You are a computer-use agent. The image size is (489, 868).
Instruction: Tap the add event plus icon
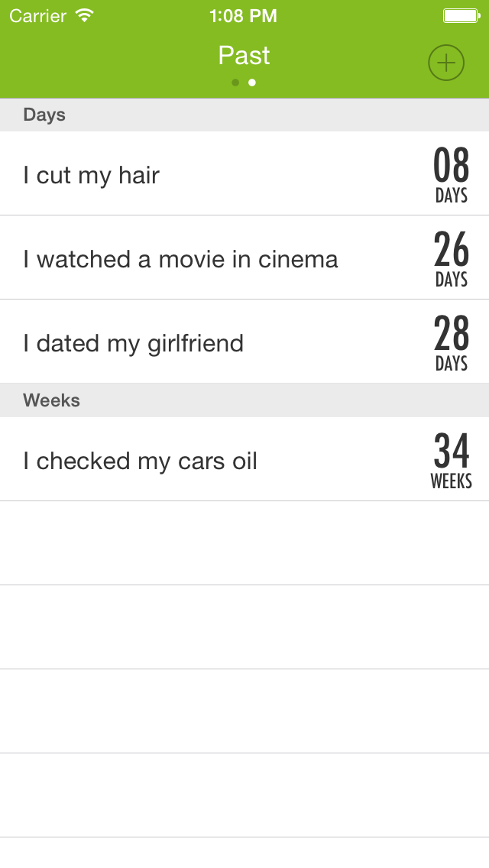pos(446,63)
